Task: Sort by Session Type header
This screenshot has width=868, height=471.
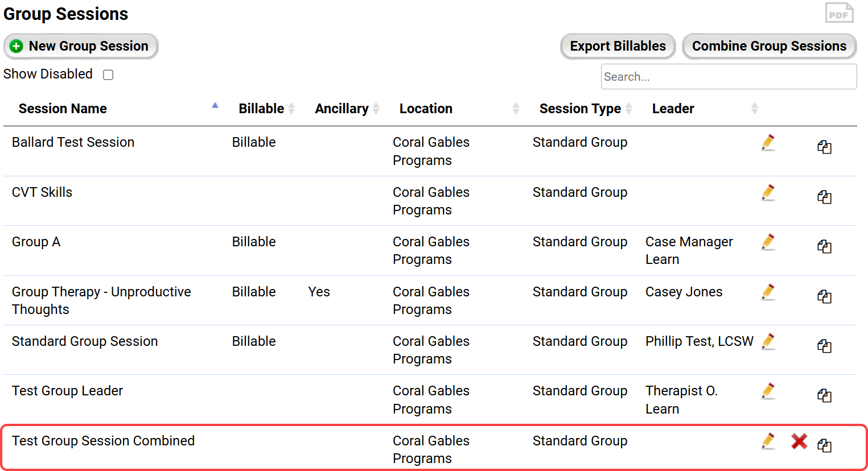Action: coord(580,109)
